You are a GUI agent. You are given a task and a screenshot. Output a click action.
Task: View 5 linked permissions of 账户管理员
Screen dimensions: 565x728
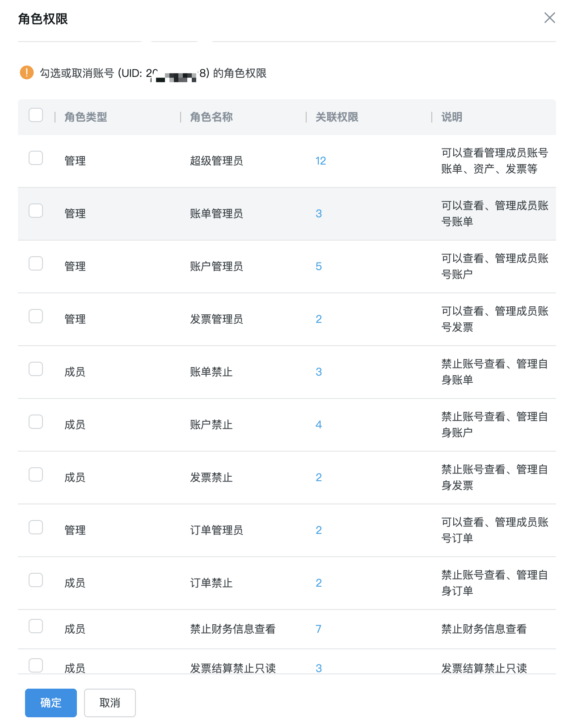[319, 267]
